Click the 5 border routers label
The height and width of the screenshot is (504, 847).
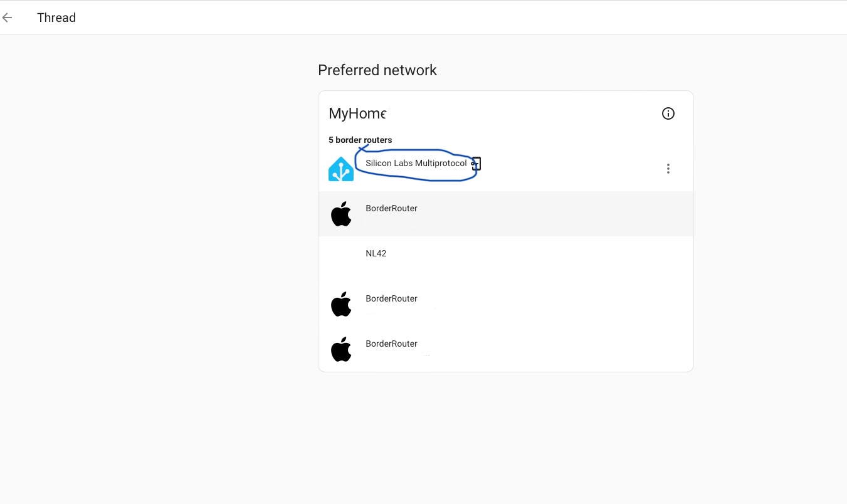point(360,140)
